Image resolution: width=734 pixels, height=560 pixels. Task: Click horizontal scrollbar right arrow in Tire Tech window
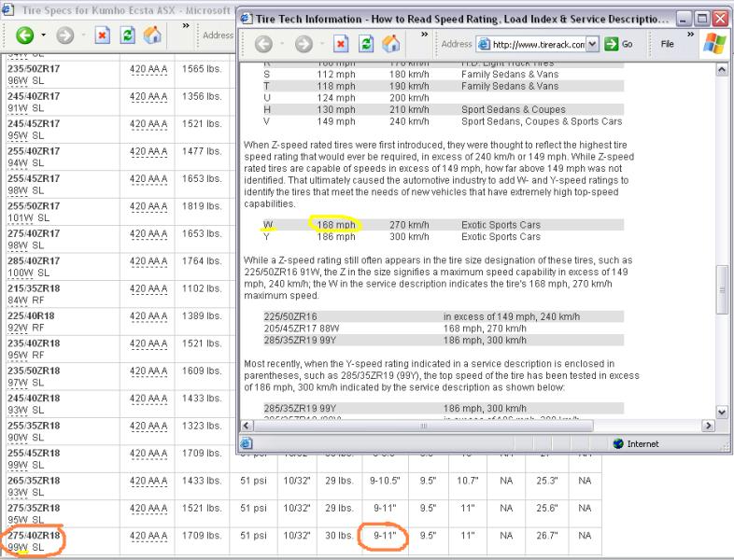pos(707,426)
